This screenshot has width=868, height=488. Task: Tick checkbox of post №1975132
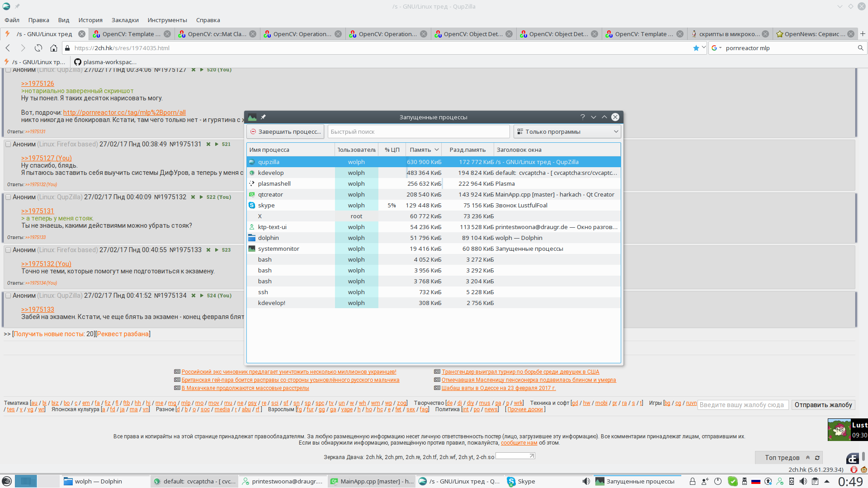click(x=8, y=197)
